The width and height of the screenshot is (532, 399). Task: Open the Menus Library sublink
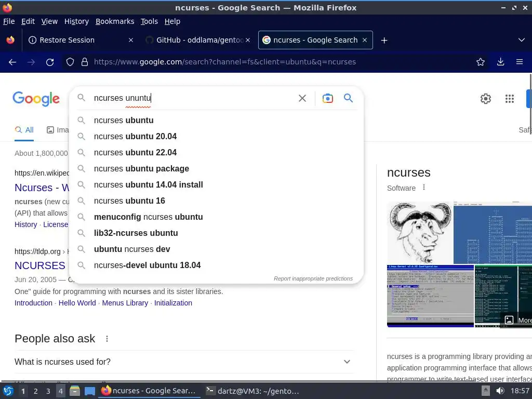click(x=125, y=303)
